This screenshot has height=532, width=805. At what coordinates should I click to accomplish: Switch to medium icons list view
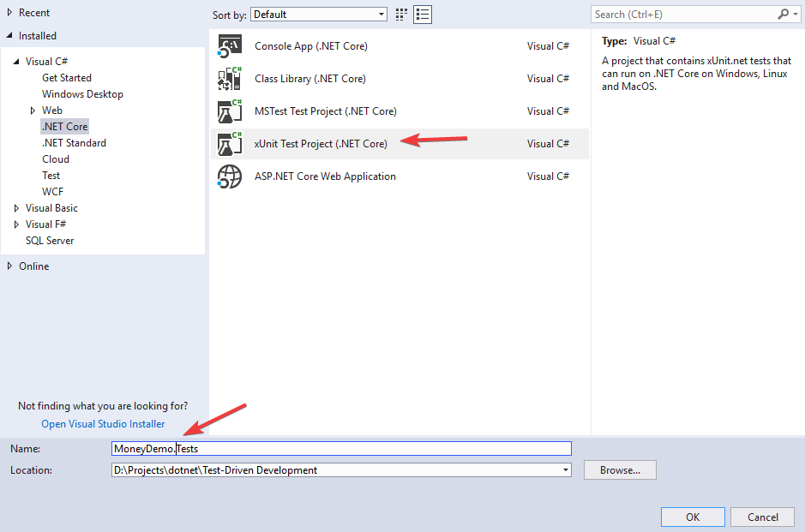click(423, 15)
